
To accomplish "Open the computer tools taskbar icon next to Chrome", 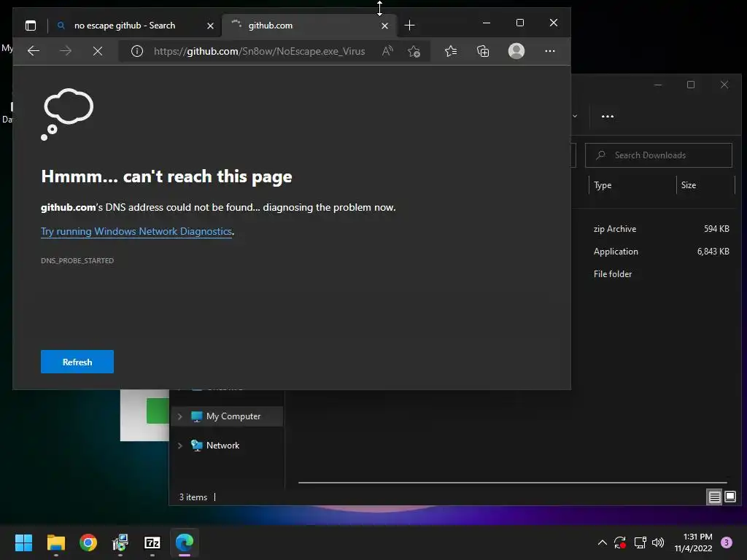I will click(120, 542).
